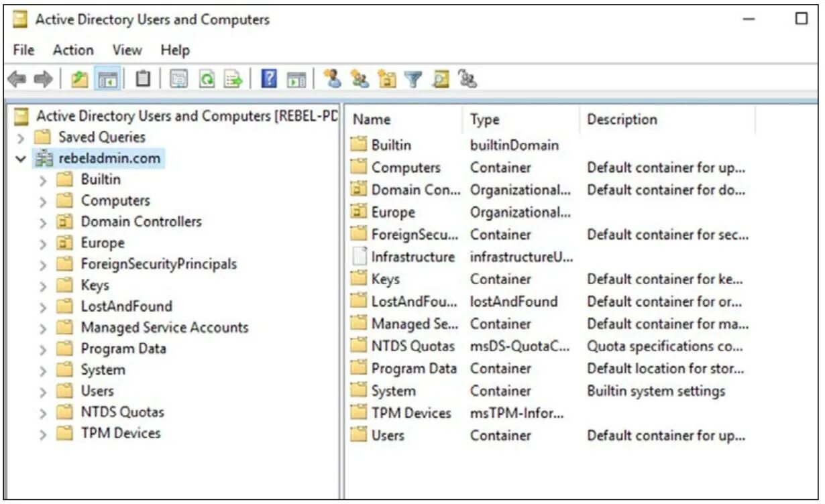
Task: Click the 'Builtin system settings' description text
Action: click(x=656, y=391)
